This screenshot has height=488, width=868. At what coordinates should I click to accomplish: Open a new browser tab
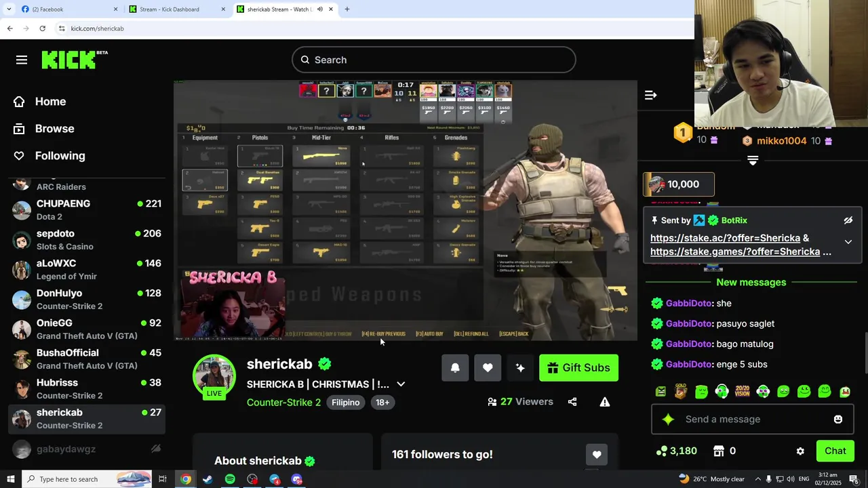[x=347, y=9]
